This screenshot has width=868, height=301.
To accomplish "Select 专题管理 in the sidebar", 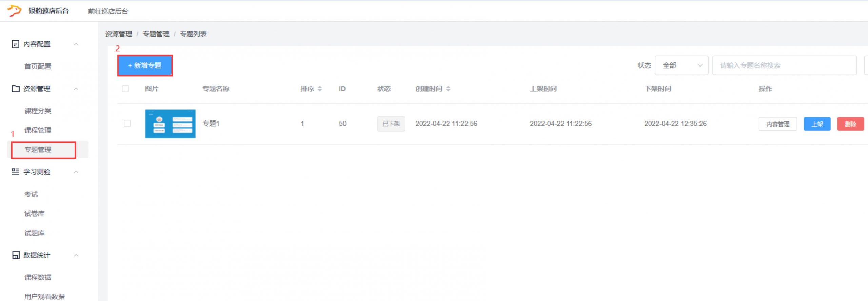I will tap(38, 150).
